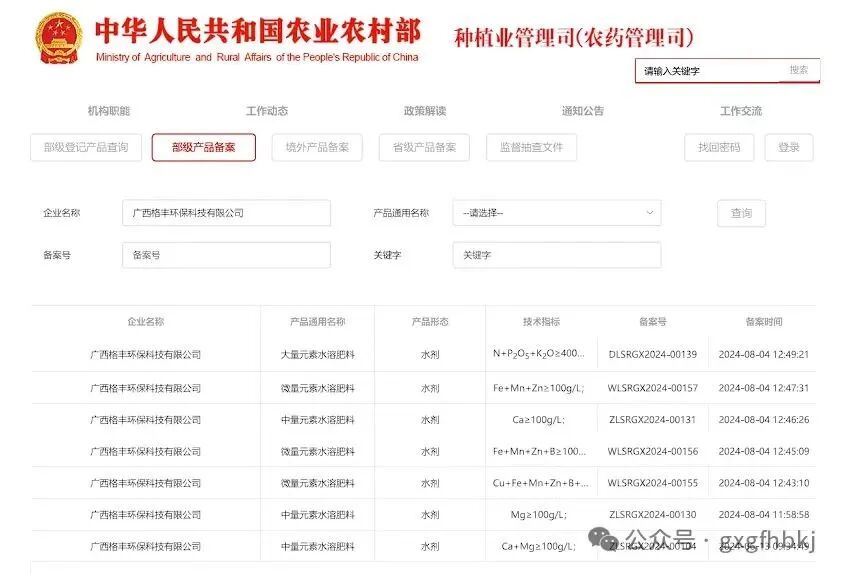This screenshot has height=574, width=842.
Task: Click the 登录 login button
Action: point(789,147)
